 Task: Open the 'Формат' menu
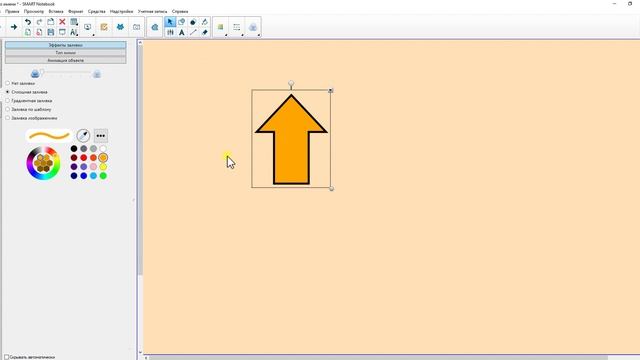pos(76,11)
